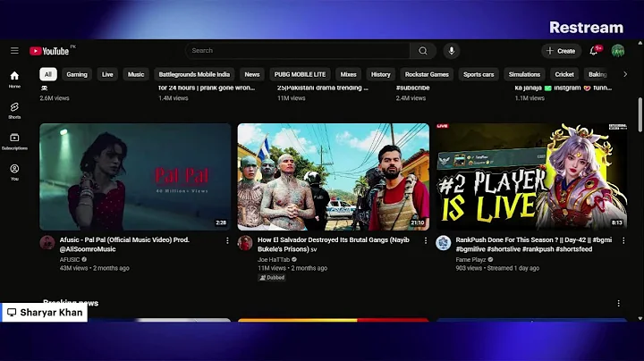Select the Live filter chip
644x361 pixels.
[x=107, y=74]
